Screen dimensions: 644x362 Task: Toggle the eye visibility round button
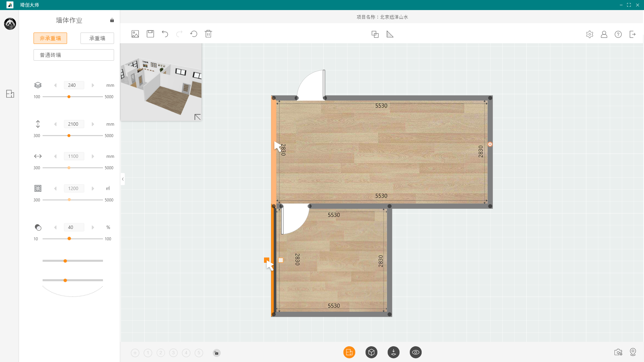416,352
